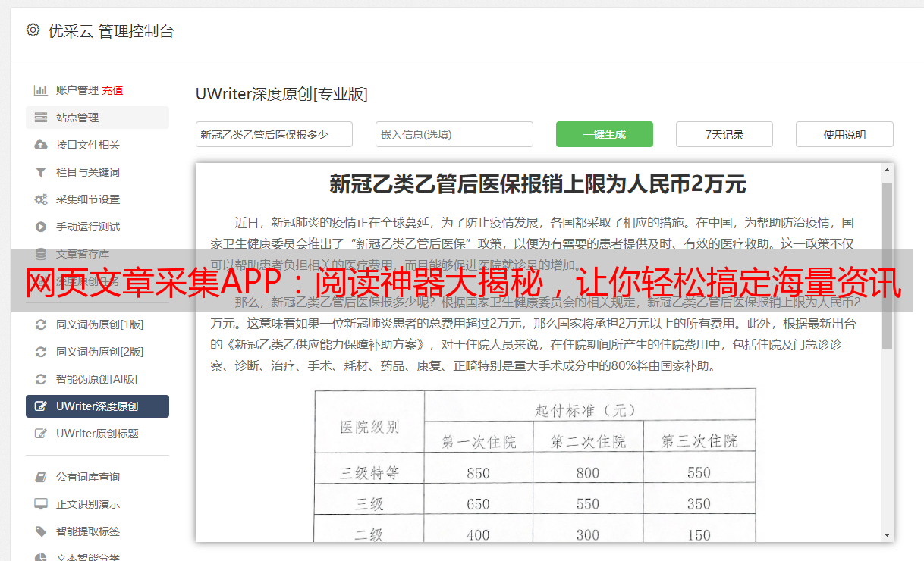924x561 pixels.
Task: Open 同义词伪原创[1版] menu item
Action: (x=99, y=324)
